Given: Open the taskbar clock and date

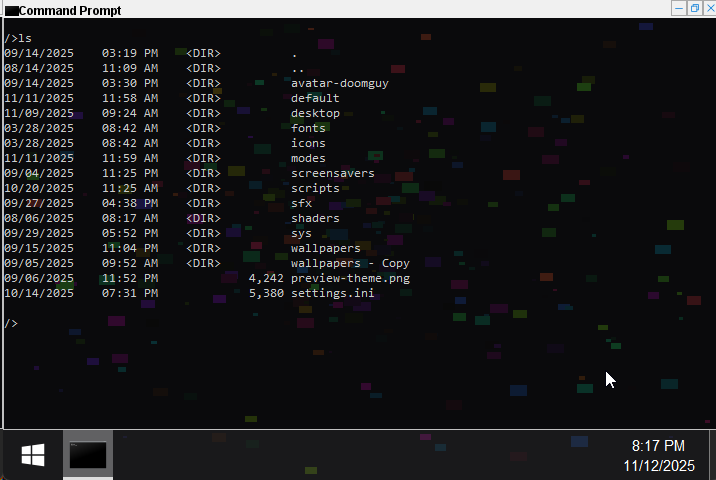Looking at the screenshot, I should [658, 456].
